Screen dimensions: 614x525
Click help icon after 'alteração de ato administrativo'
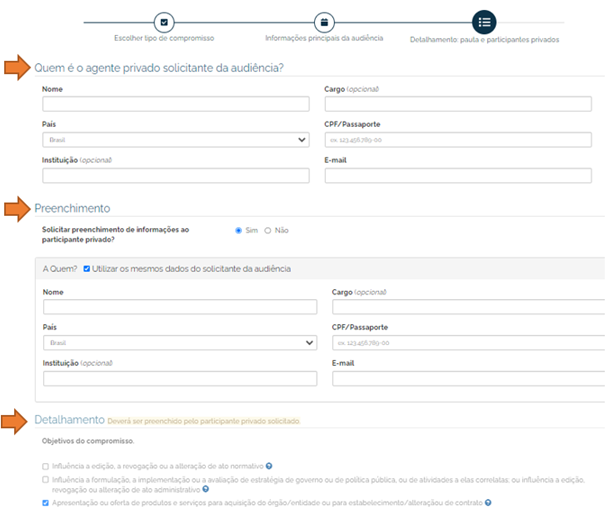tap(206, 489)
